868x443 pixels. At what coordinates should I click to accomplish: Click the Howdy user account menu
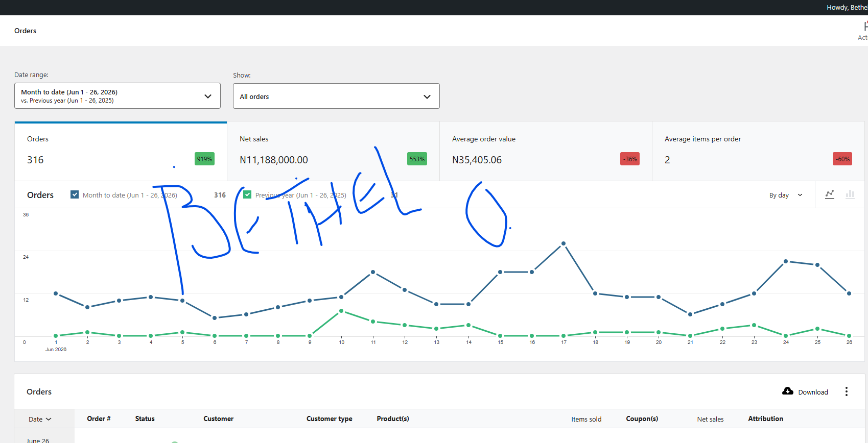(847, 7)
